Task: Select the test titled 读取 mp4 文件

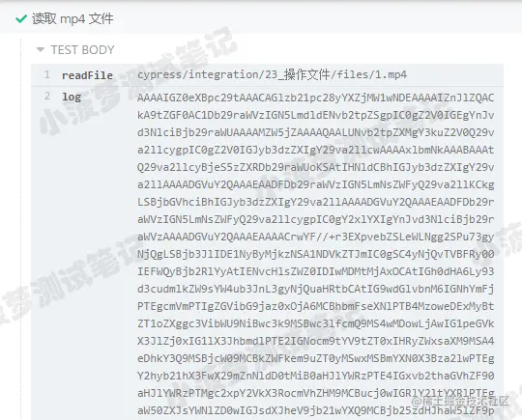Action: (72, 19)
